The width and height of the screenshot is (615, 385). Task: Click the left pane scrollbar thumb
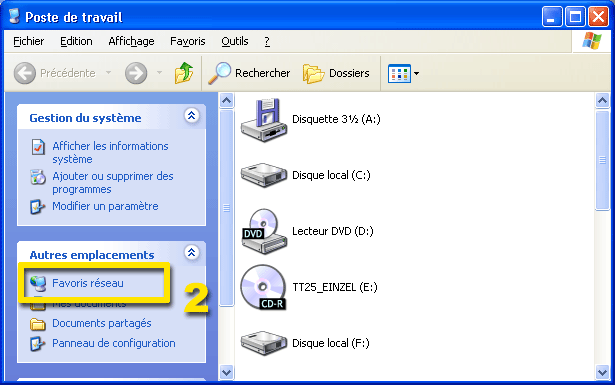pyautogui.click(x=226, y=208)
